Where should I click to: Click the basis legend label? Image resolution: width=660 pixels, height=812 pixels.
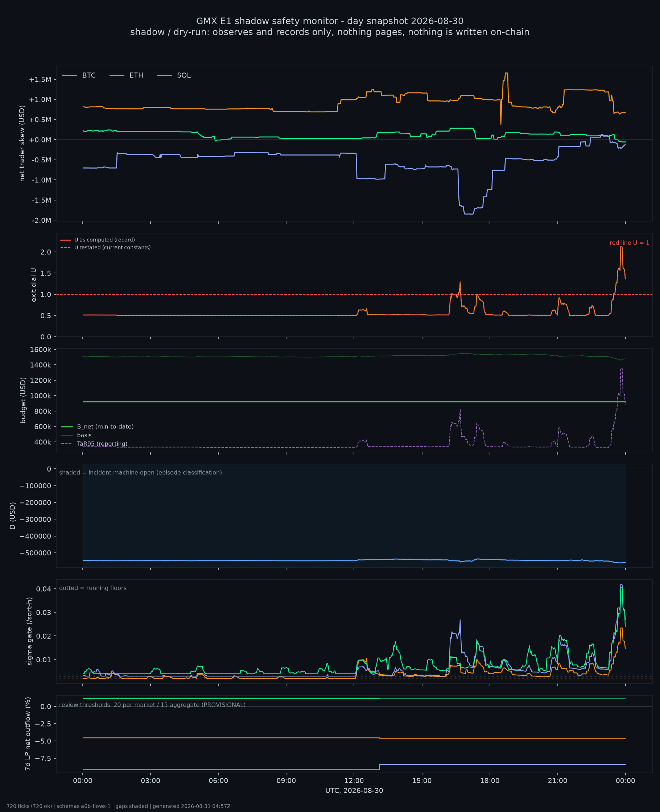point(77,435)
